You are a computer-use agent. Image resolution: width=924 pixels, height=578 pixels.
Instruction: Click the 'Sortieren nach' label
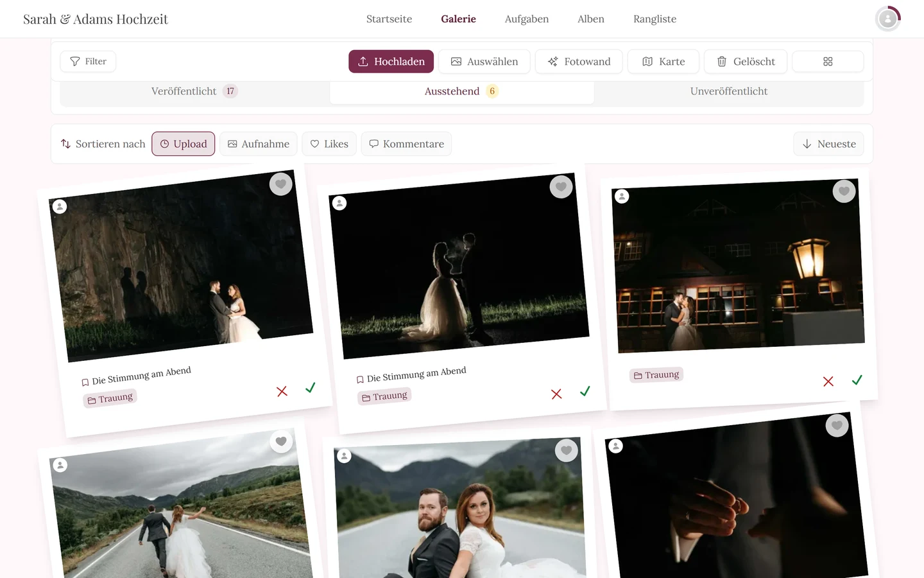(110, 144)
